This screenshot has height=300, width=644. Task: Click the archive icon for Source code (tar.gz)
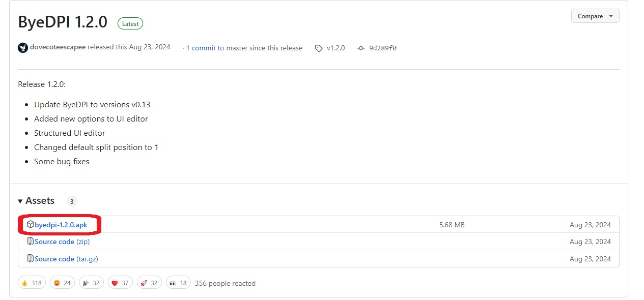tap(31, 259)
